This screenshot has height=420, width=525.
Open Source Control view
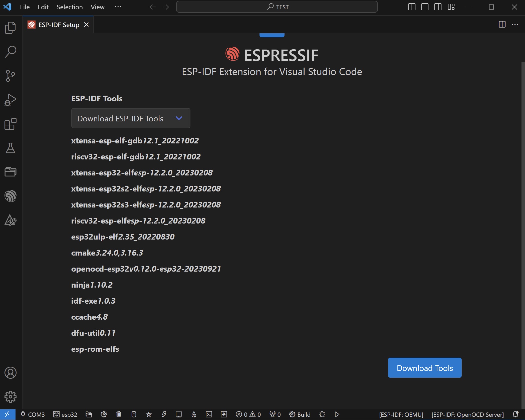[x=11, y=76]
